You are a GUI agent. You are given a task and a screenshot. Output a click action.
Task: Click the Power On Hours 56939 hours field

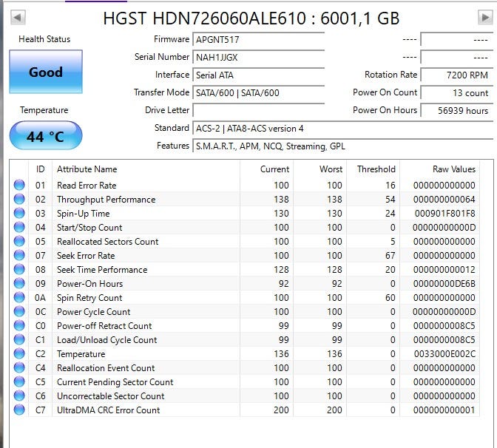click(457, 111)
